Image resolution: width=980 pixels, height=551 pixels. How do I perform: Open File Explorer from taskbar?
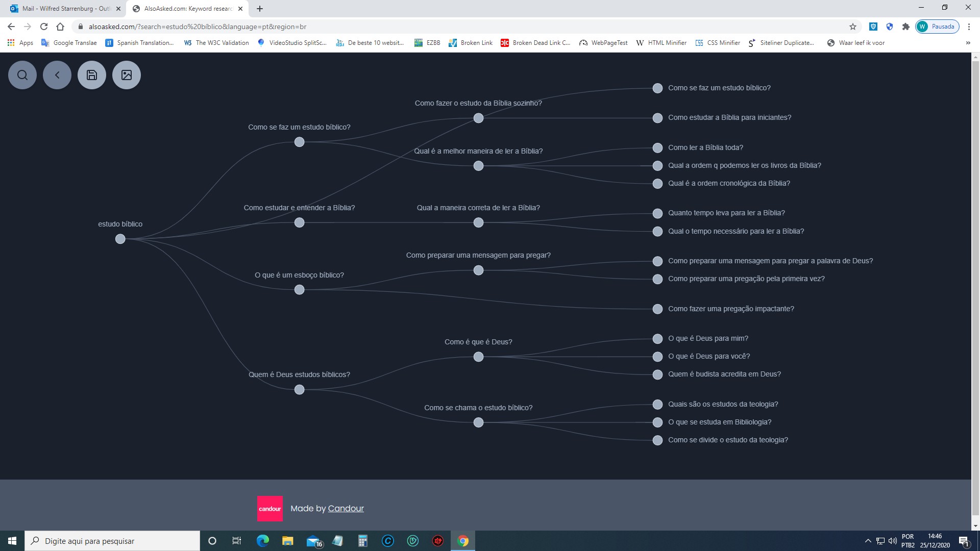tap(287, 541)
